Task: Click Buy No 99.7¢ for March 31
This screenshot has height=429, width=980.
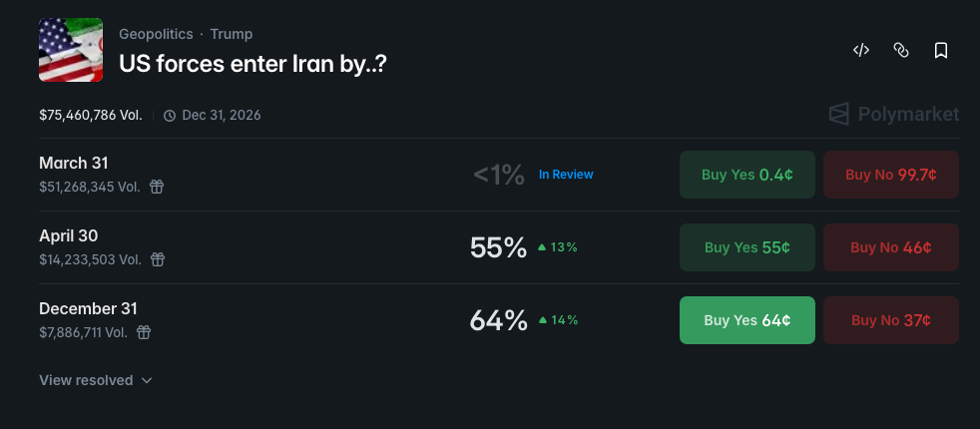Action: click(890, 175)
